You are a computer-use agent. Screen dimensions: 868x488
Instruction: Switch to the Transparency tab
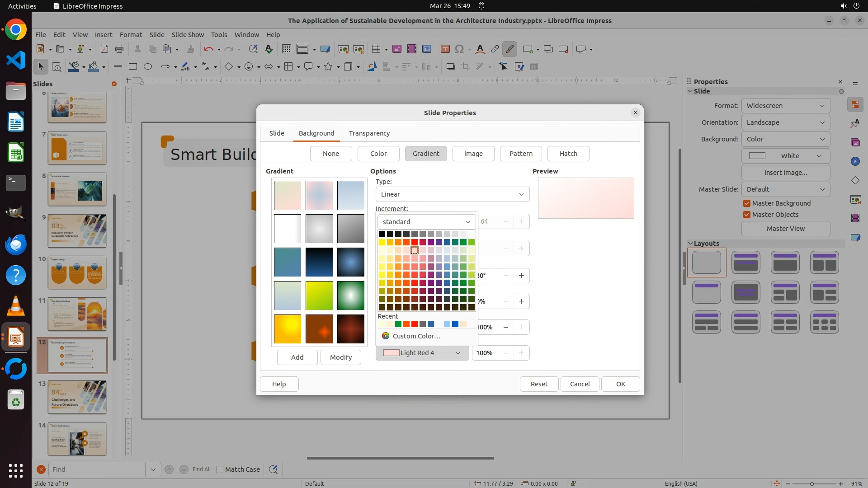[x=369, y=133]
